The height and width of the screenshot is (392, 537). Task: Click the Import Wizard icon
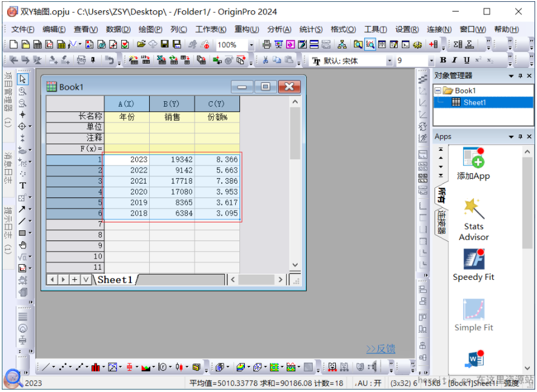pyautogui.click(x=134, y=60)
